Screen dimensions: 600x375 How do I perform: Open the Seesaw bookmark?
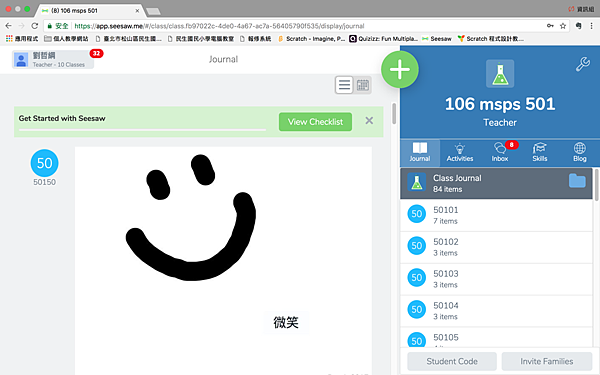[437, 39]
